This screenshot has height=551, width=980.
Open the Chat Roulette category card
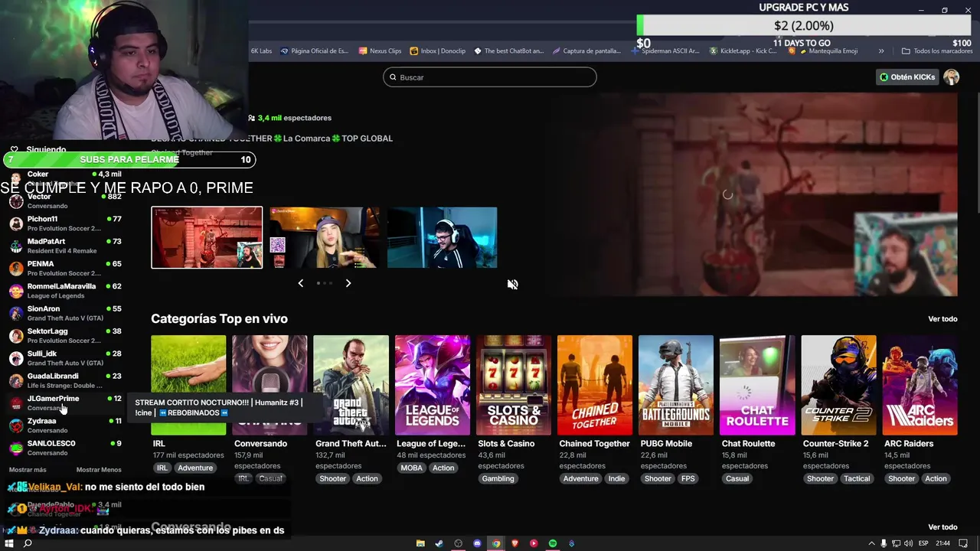[x=757, y=385]
